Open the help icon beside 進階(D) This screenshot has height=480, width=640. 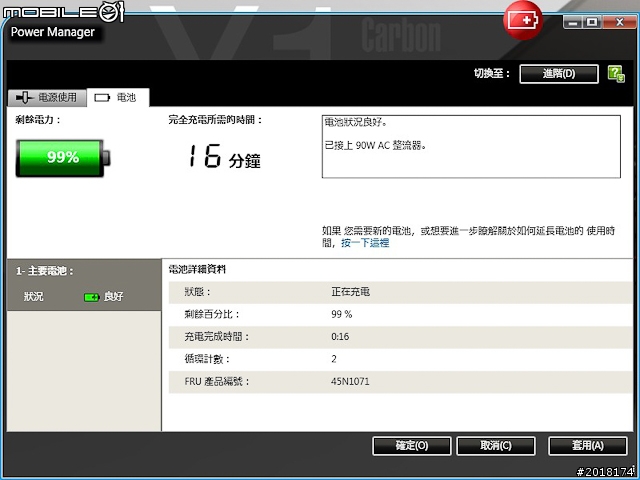616,74
